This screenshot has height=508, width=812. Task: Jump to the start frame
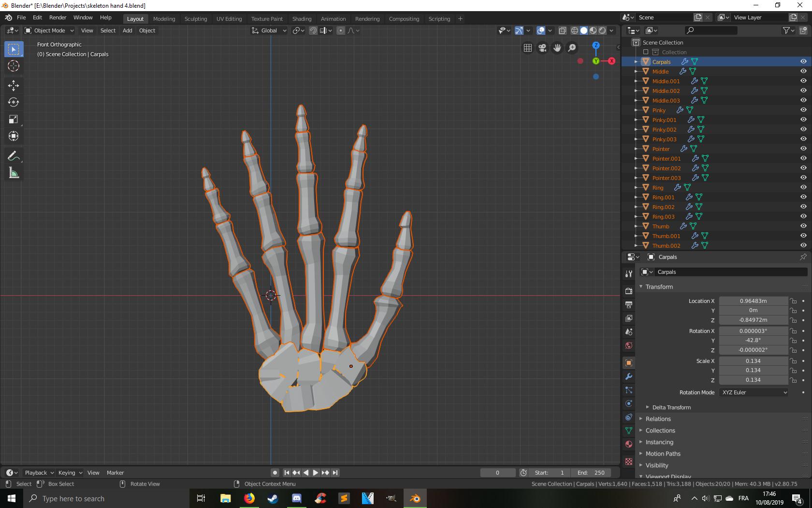coord(287,473)
